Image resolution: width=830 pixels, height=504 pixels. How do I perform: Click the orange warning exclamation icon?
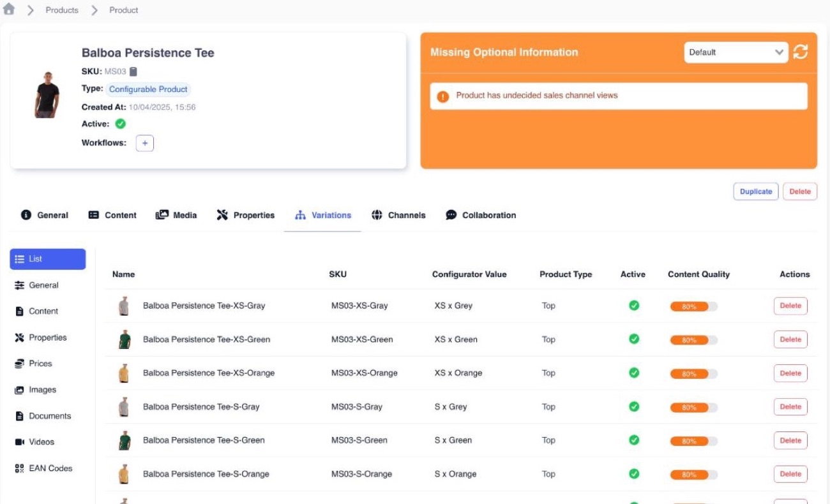[x=443, y=96]
